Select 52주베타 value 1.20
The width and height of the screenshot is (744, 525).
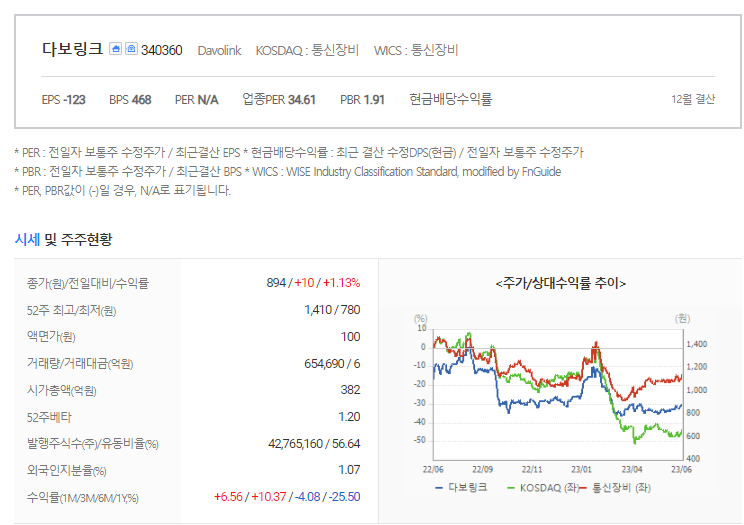349,417
